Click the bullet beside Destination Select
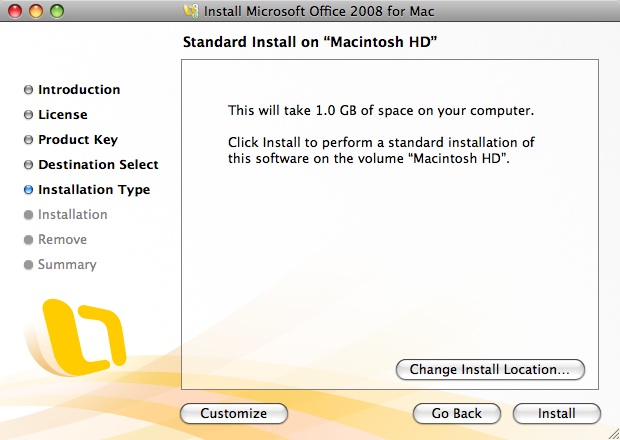620x440 pixels. 28,164
